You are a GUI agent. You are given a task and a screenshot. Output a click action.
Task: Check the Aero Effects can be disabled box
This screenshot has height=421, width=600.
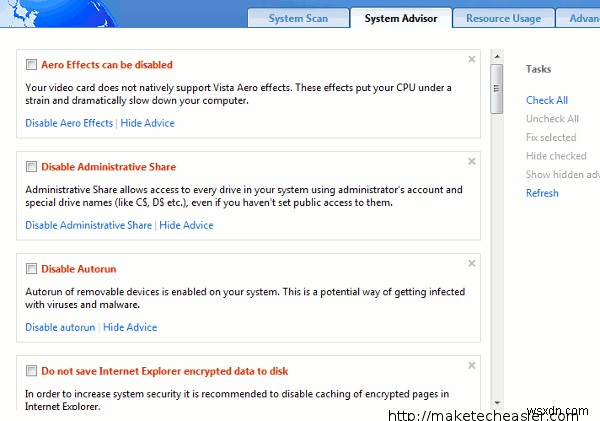coord(32,65)
